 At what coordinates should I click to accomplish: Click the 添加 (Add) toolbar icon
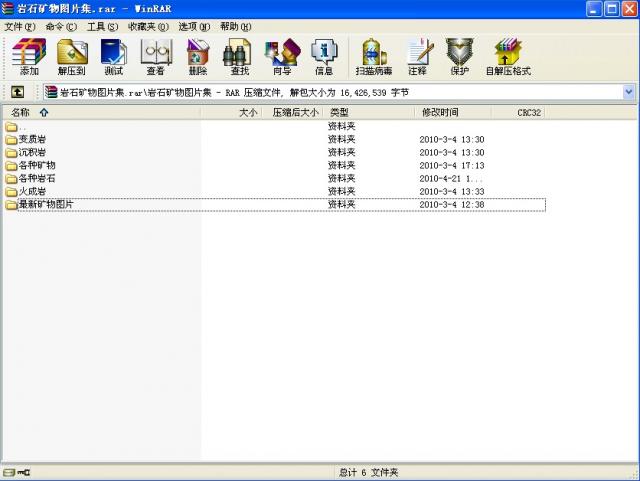tap(29, 57)
